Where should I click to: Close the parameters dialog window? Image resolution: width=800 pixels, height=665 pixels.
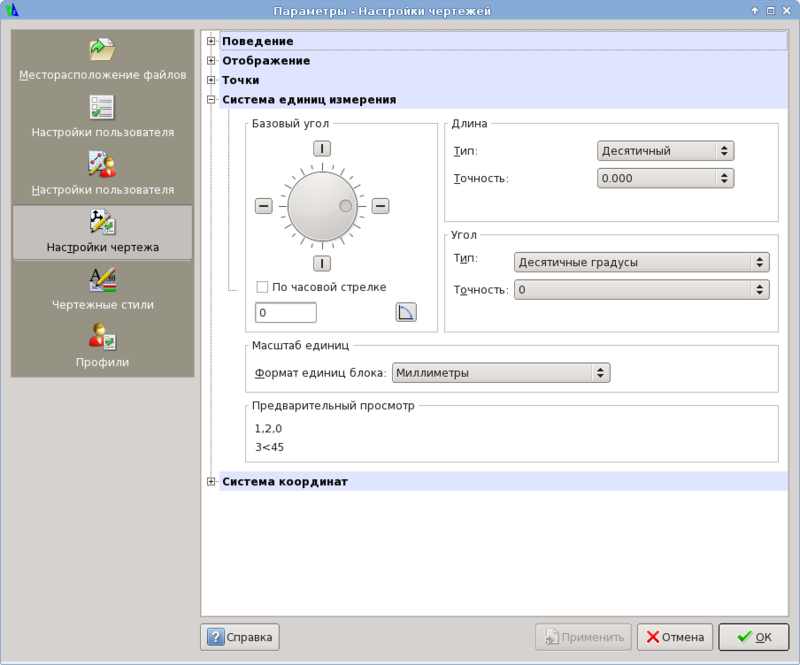click(786, 10)
